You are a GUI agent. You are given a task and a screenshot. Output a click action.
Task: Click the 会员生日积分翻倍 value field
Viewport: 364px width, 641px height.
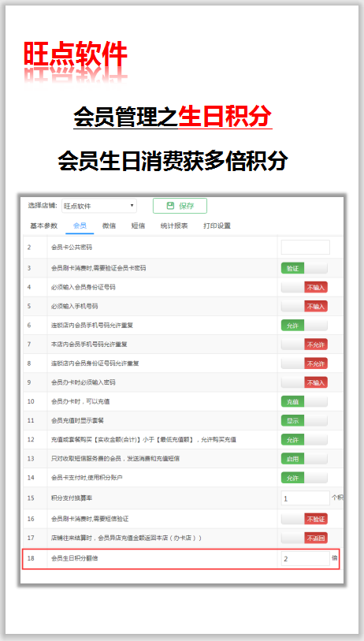coord(305,558)
